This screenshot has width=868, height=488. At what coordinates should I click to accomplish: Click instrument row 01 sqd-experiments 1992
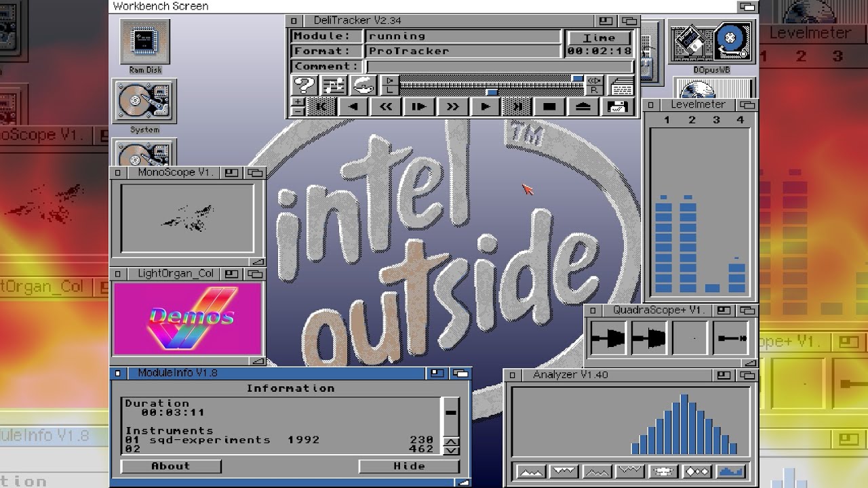pyautogui.click(x=279, y=440)
